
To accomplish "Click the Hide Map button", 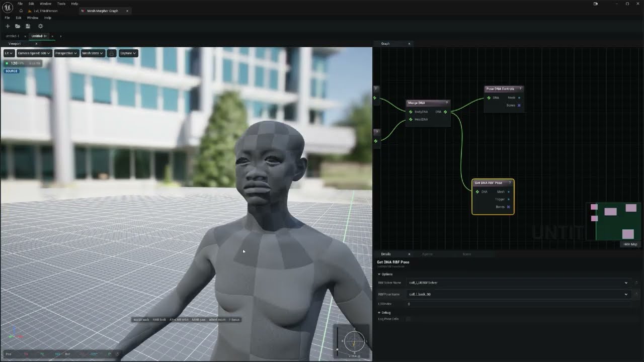I will click(x=630, y=244).
